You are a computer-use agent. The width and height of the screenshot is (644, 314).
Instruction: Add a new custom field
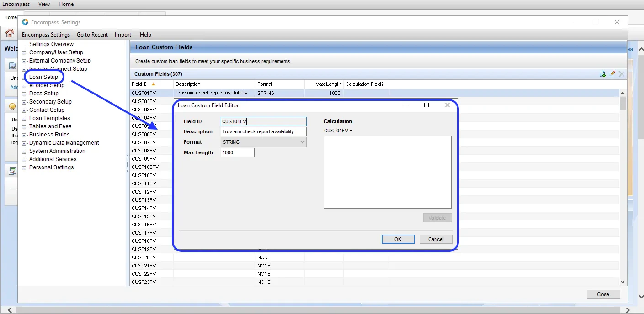(602, 73)
